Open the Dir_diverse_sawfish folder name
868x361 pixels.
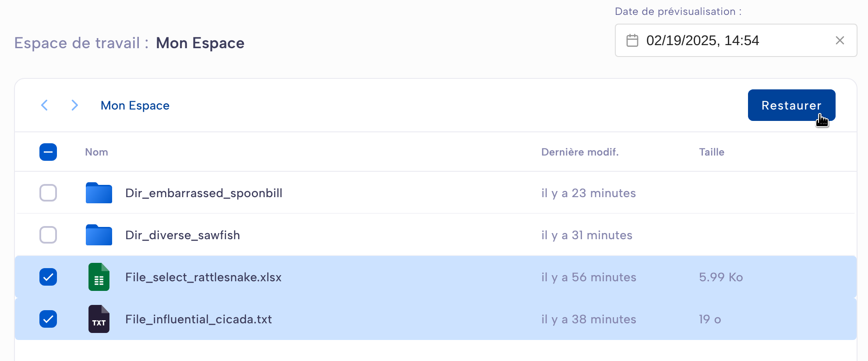183,235
